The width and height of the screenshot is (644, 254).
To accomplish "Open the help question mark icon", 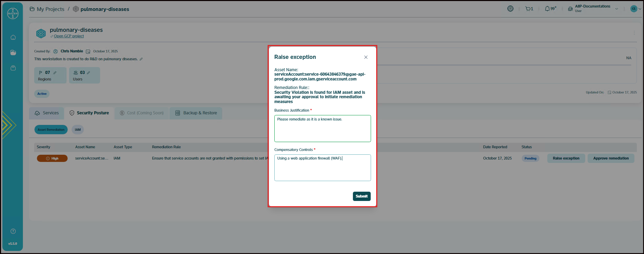I will [13, 231].
